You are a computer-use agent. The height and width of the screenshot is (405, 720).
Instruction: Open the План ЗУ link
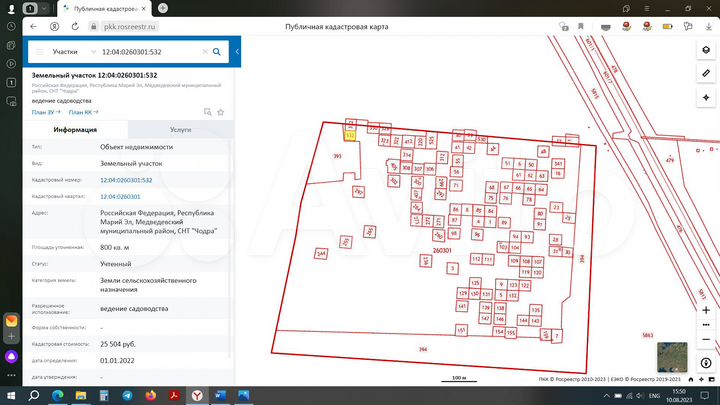click(46, 112)
